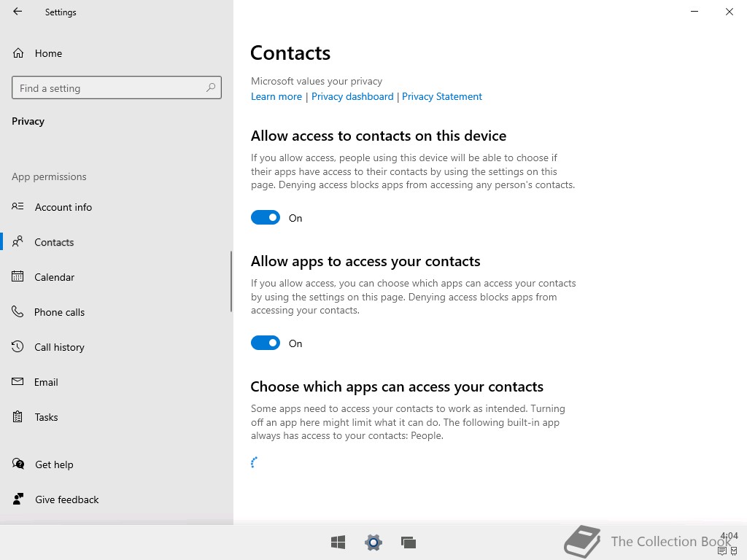Open the Privacy Statement link

click(442, 96)
